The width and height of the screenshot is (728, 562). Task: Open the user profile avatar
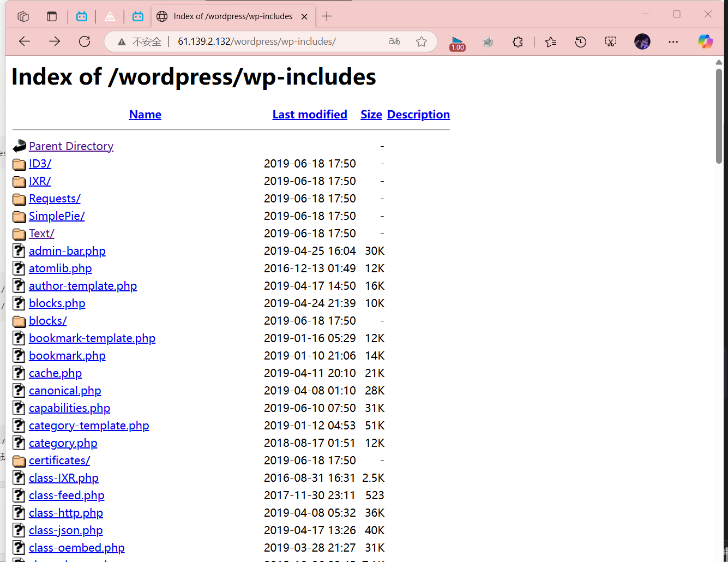point(642,41)
